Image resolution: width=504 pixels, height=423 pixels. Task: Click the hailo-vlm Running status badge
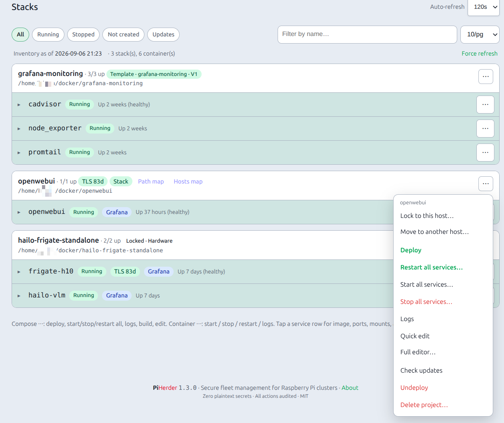(84, 295)
